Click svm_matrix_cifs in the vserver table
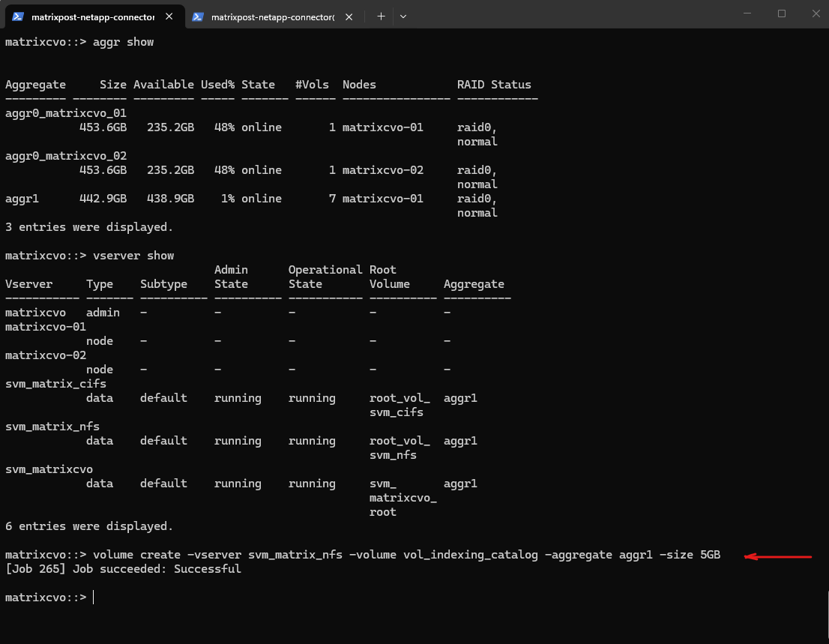829x644 pixels. (55, 384)
